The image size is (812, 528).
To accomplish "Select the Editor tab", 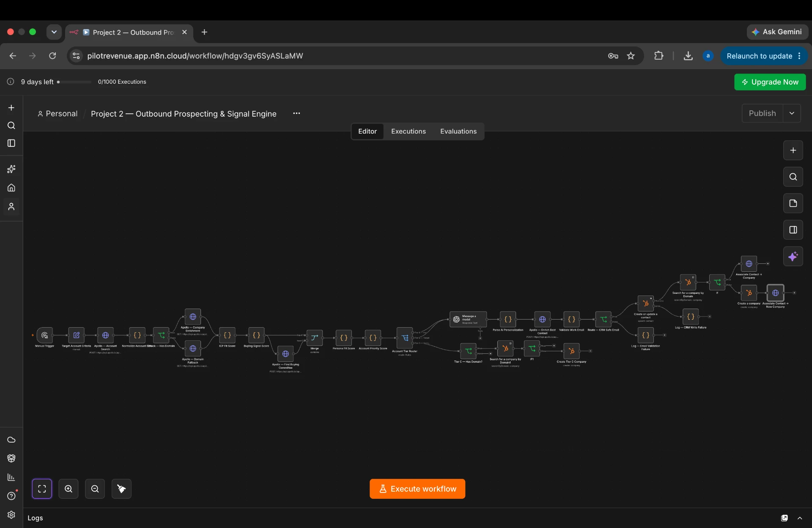I will point(367,131).
